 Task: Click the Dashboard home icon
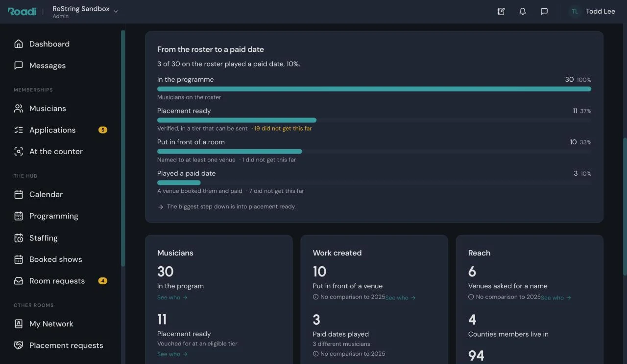point(19,44)
